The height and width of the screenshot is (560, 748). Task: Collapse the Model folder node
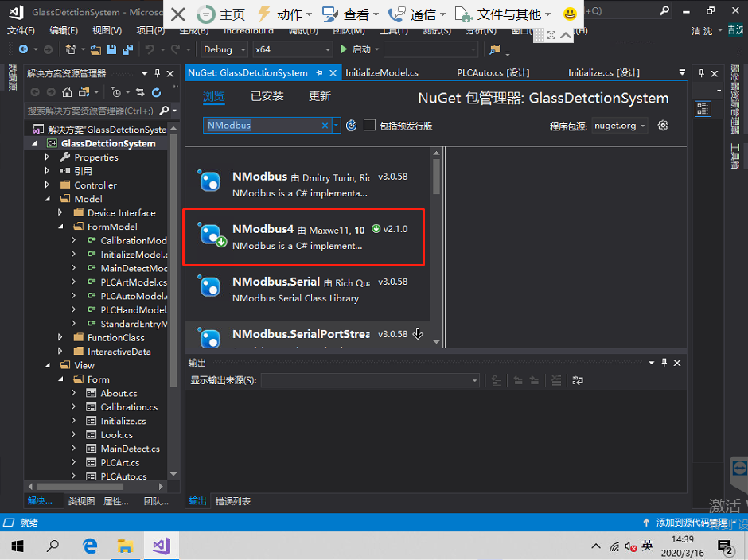coord(47,198)
